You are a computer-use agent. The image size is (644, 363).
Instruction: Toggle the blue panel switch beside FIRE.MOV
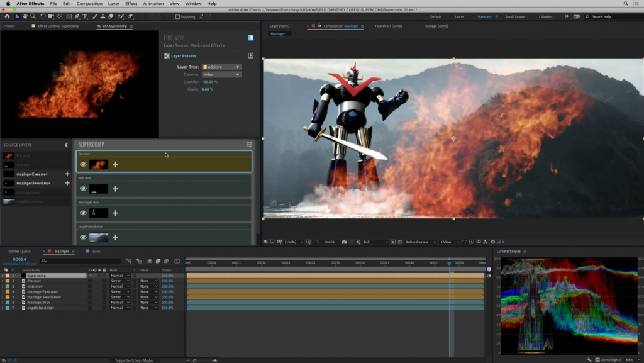coord(250,38)
